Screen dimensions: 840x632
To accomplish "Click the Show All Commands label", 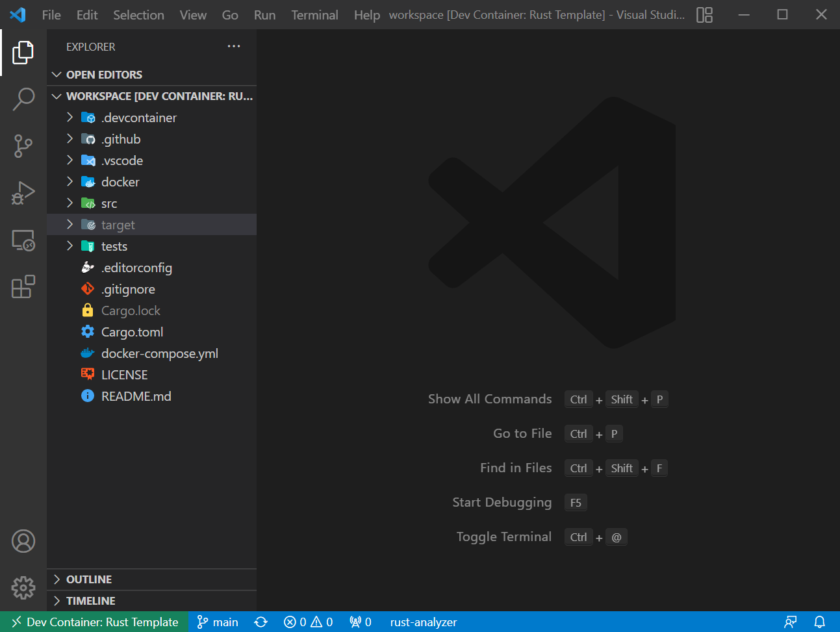I will click(490, 399).
